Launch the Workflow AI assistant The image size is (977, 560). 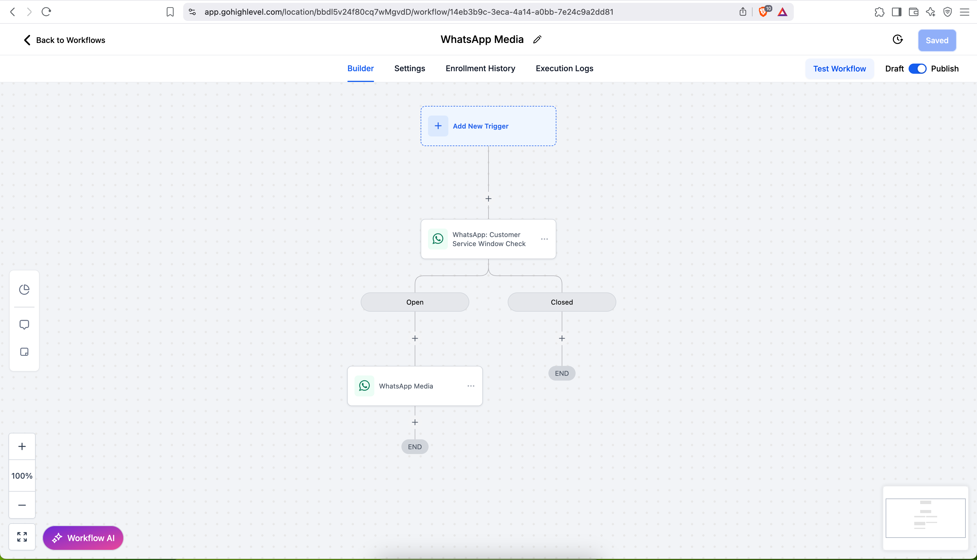(x=83, y=538)
